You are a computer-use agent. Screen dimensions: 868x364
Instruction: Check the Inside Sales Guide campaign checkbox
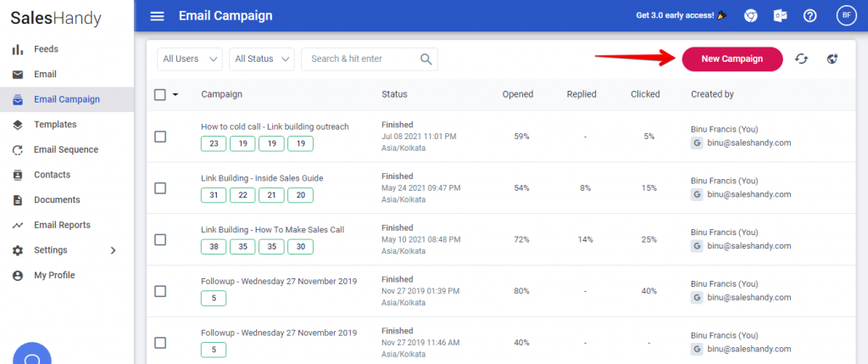coord(160,188)
